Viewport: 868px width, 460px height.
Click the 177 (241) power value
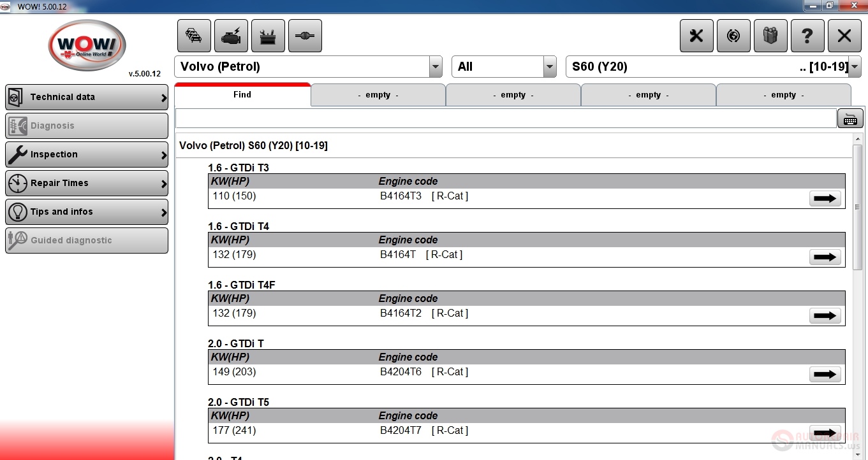coord(234,431)
